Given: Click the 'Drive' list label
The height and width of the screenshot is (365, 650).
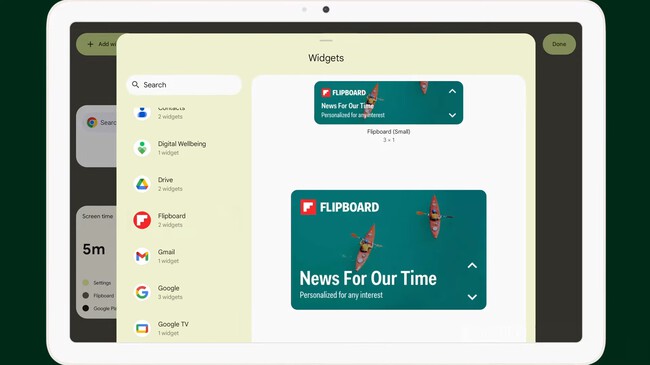Looking at the screenshot, I should (165, 180).
